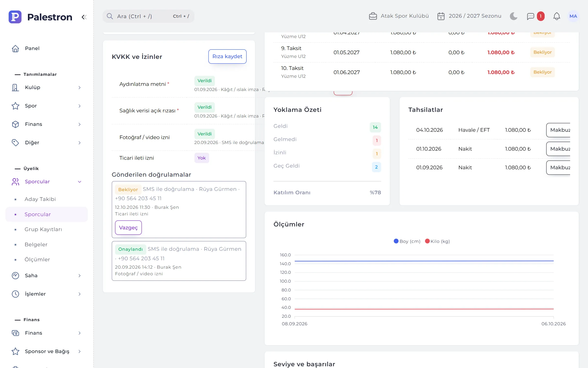Click the Rıza kaydet button
This screenshot has height=368, width=588.
click(227, 56)
